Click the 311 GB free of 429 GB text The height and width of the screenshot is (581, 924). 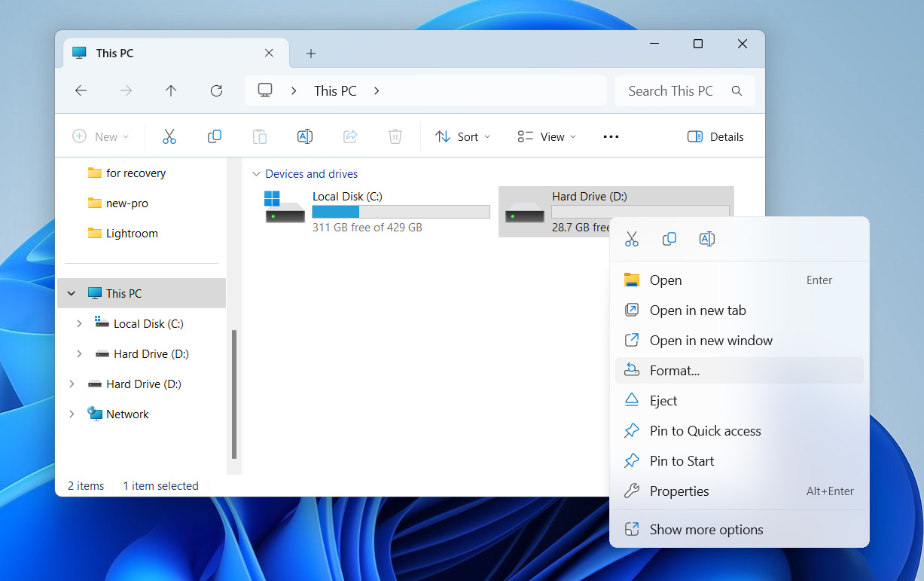[367, 227]
